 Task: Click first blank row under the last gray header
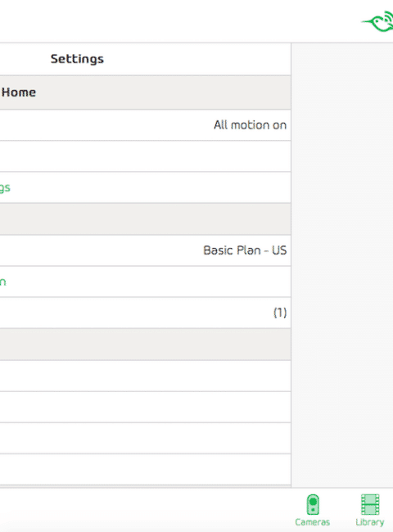[x=145, y=376]
